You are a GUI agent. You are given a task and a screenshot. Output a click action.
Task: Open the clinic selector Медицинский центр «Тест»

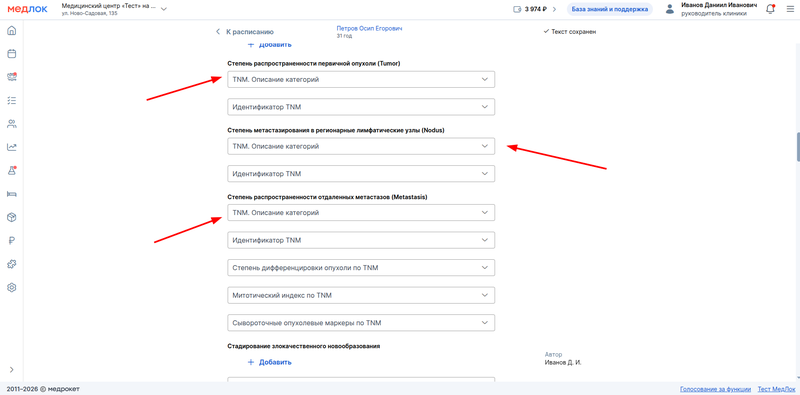click(x=114, y=9)
